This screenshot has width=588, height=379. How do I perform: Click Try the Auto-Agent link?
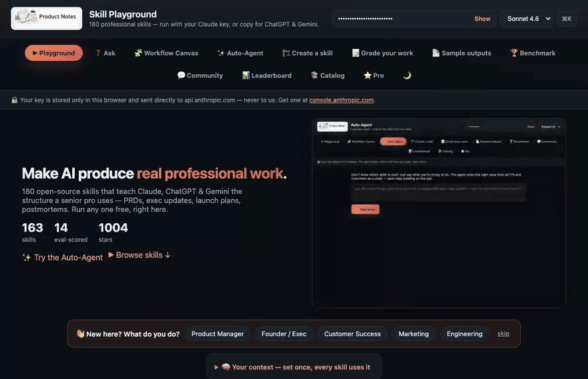(x=62, y=257)
